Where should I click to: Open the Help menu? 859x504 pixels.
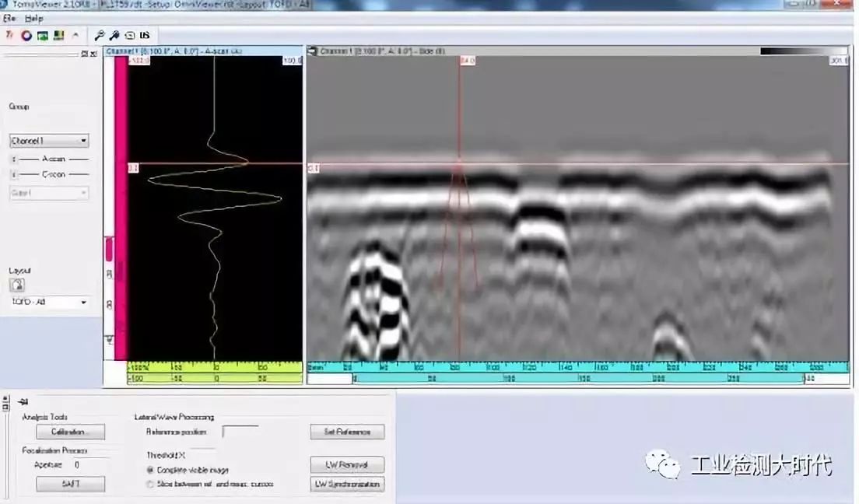pos(33,18)
